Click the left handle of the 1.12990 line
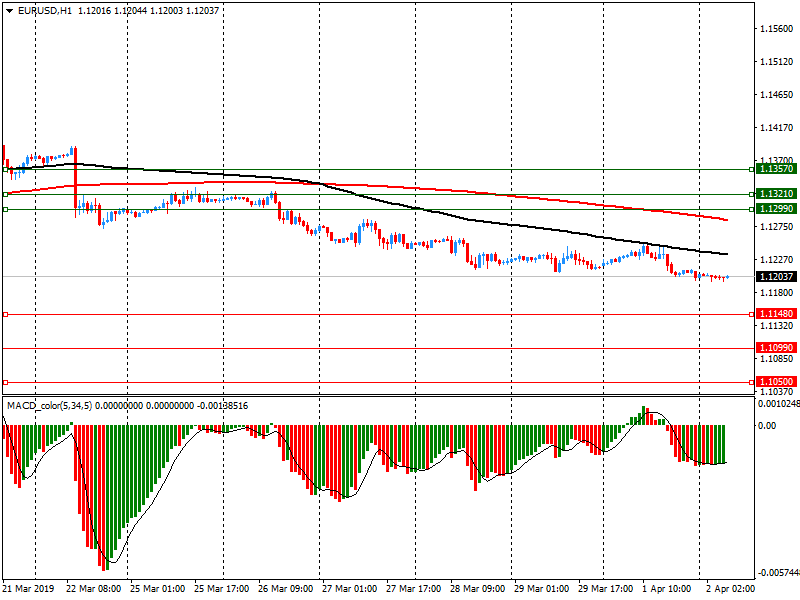The height and width of the screenshot is (600, 800). 6,209
